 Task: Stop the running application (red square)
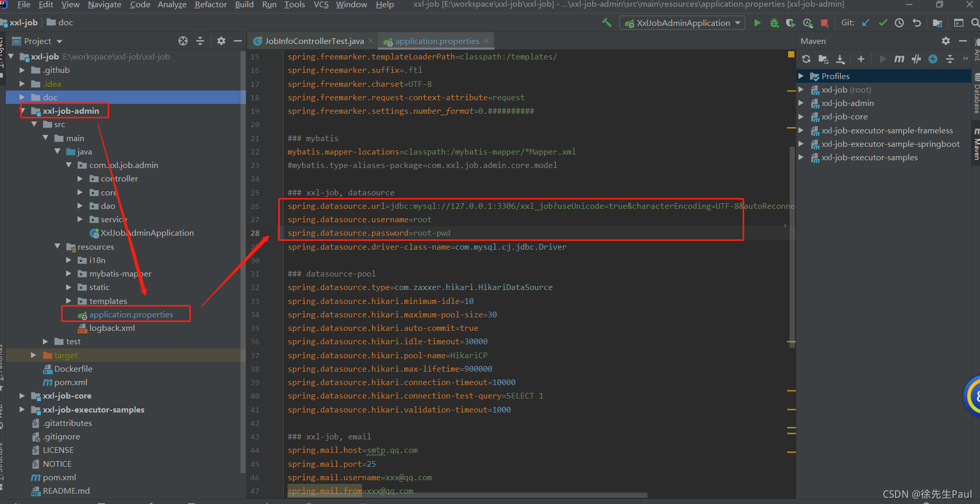(x=824, y=23)
